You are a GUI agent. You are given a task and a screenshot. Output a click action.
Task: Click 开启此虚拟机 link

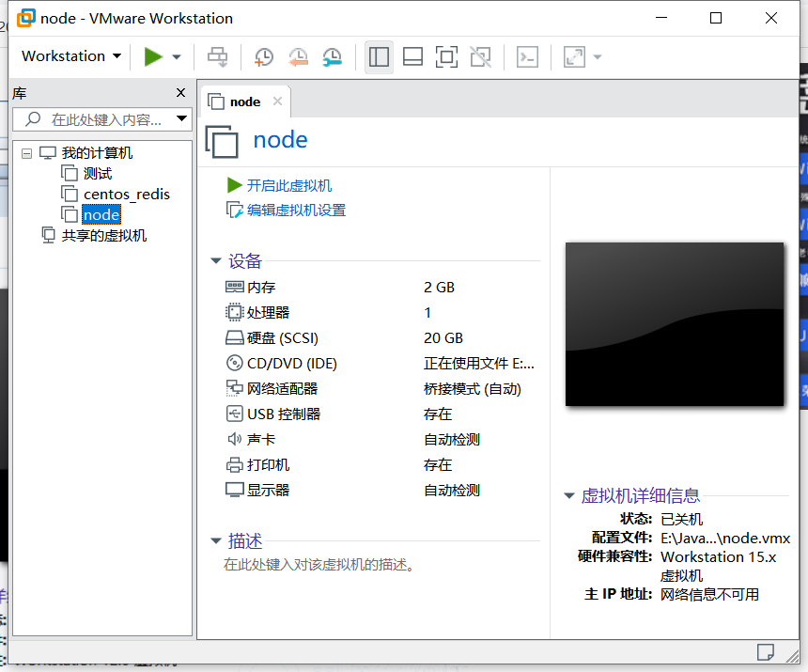pyautogui.click(x=289, y=185)
